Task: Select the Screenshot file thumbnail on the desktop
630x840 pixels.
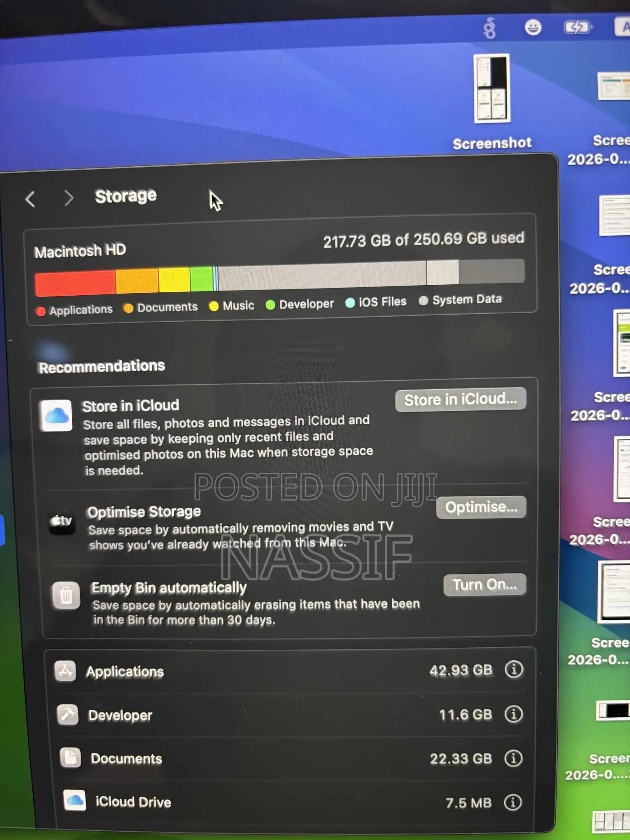Action: (492, 88)
